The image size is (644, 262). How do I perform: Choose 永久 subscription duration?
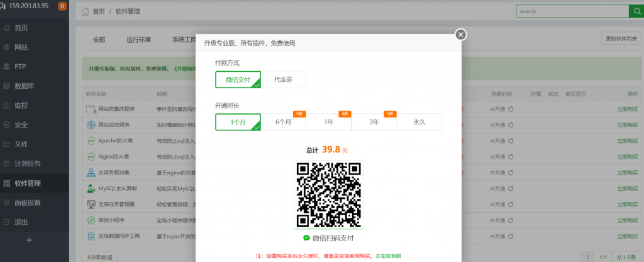pyautogui.click(x=419, y=122)
